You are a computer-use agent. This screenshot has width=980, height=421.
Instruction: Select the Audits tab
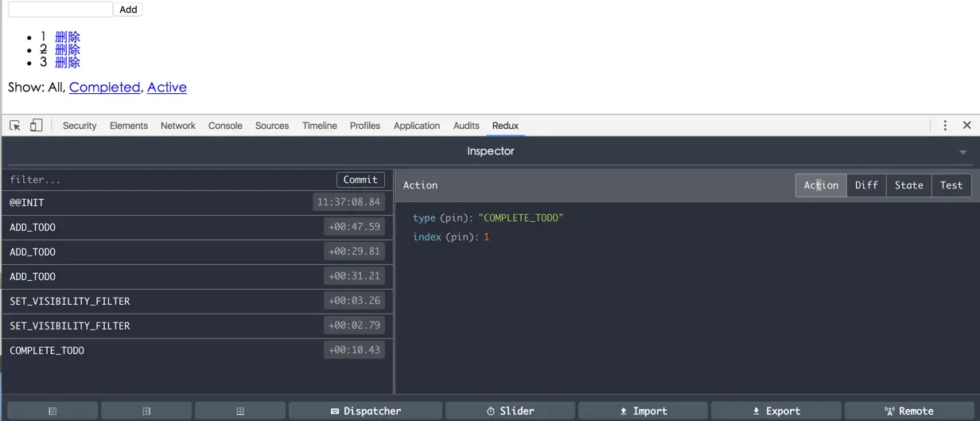click(x=466, y=126)
